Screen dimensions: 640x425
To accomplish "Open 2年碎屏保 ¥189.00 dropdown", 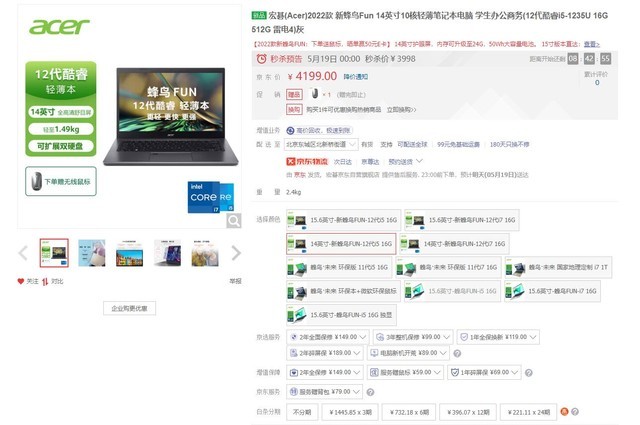I will click(x=325, y=353).
